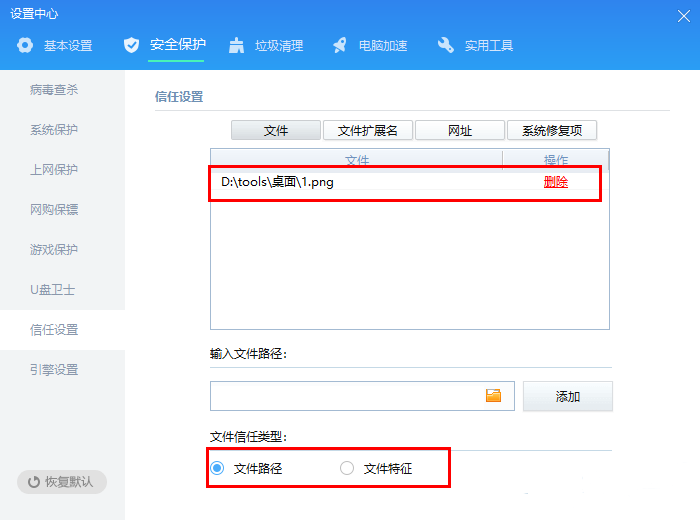Focus the 输入文件路径 input field
The image size is (700, 520).
pos(362,396)
